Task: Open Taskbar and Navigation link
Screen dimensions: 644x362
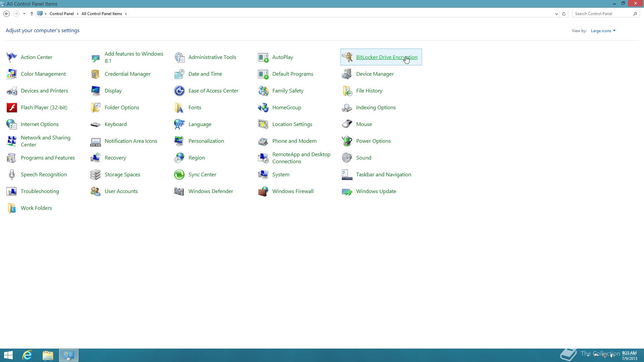Action: [x=384, y=175]
